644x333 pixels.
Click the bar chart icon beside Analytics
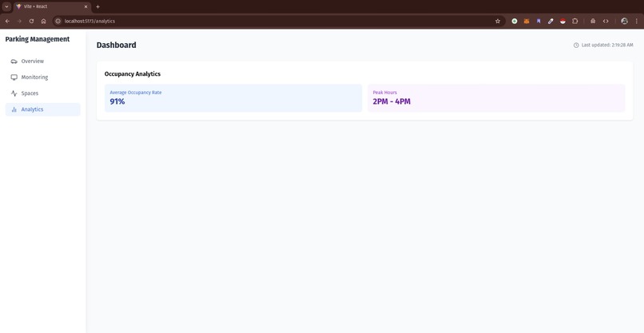click(x=14, y=109)
